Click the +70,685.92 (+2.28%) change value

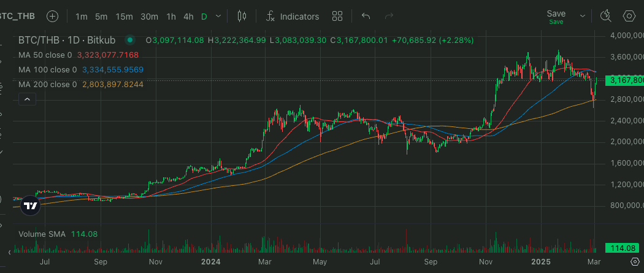tap(432, 40)
